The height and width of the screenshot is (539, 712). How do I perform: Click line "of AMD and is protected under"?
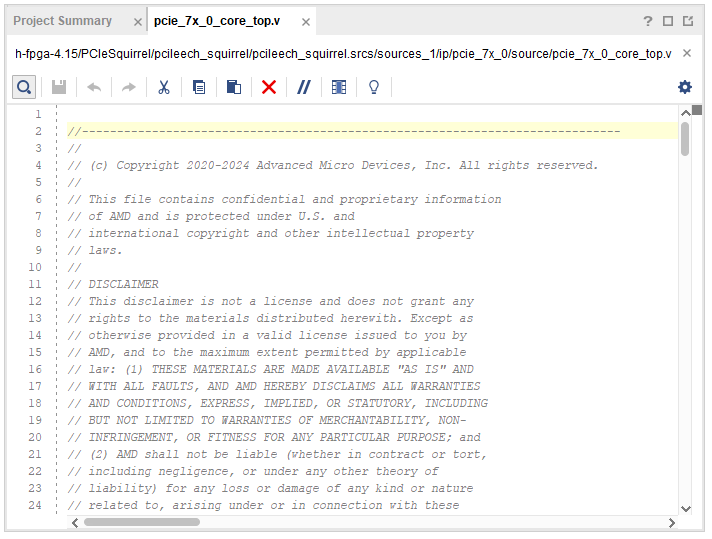pyautogui.click(x=211, y=216)
